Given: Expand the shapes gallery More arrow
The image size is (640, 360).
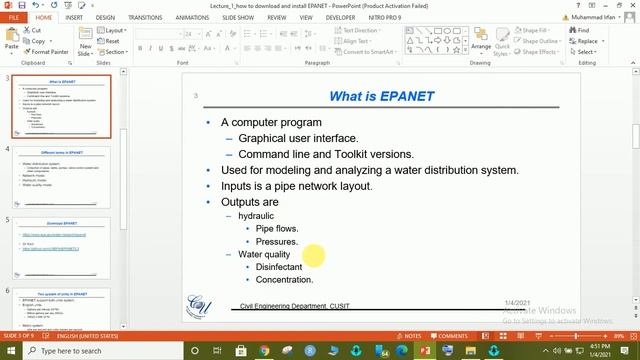Looking at the screenshot, I should pyautogui.click(x=465, y=50).
